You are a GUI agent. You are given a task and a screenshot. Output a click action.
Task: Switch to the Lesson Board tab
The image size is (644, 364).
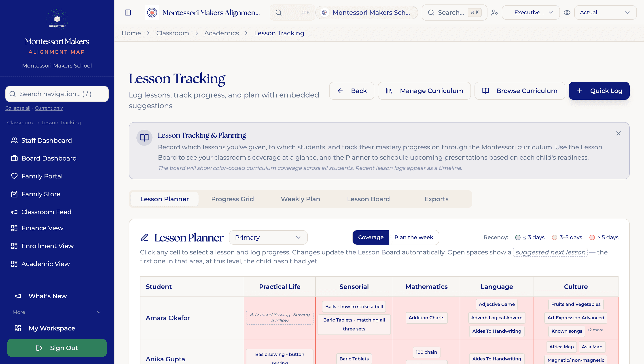[x=368, y=199]
